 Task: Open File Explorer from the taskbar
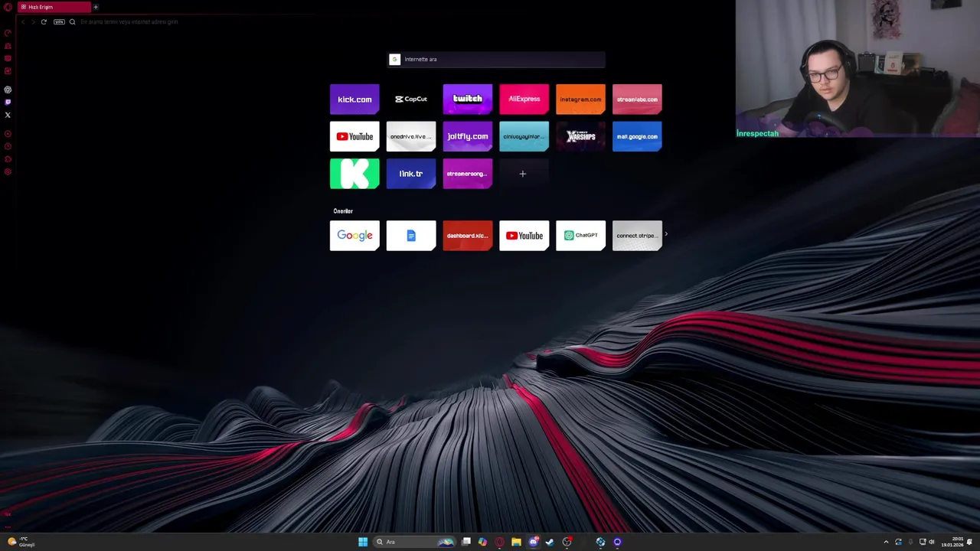click(x=516, y=542)
